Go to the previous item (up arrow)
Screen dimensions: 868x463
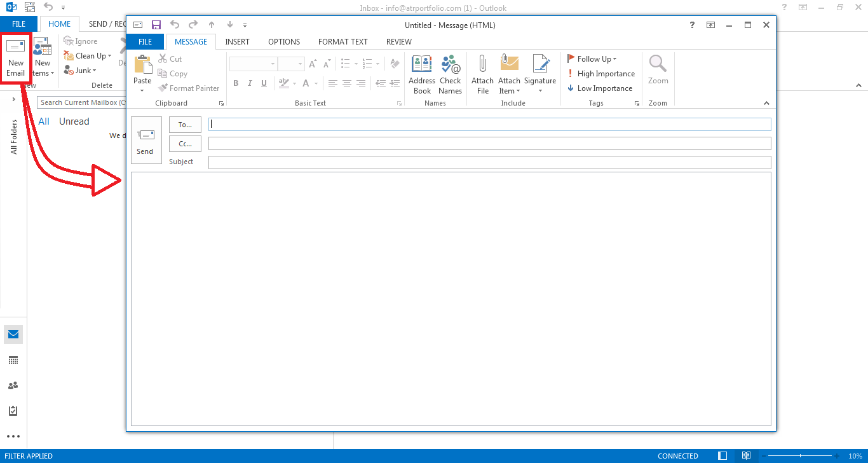click(x=212, y=25)
